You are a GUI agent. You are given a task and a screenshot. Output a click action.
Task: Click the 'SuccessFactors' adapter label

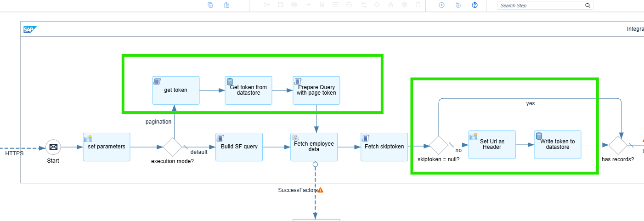click(298, 190)
